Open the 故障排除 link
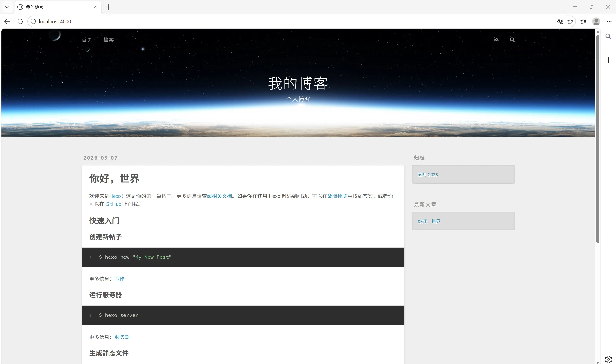The image size is (616, 364). tap(337, 196)
